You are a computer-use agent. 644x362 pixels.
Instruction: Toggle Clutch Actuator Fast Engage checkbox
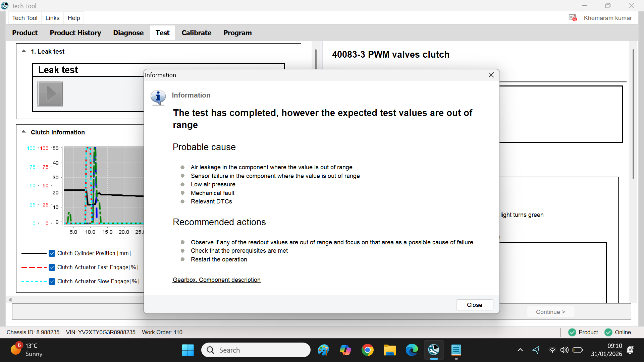52,267
